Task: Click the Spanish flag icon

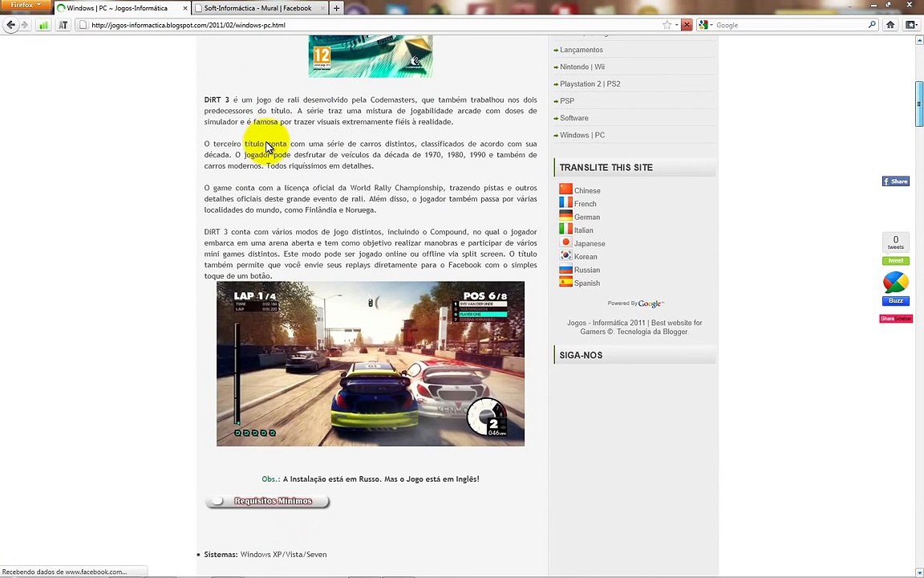Action: [x=565, y=282]
